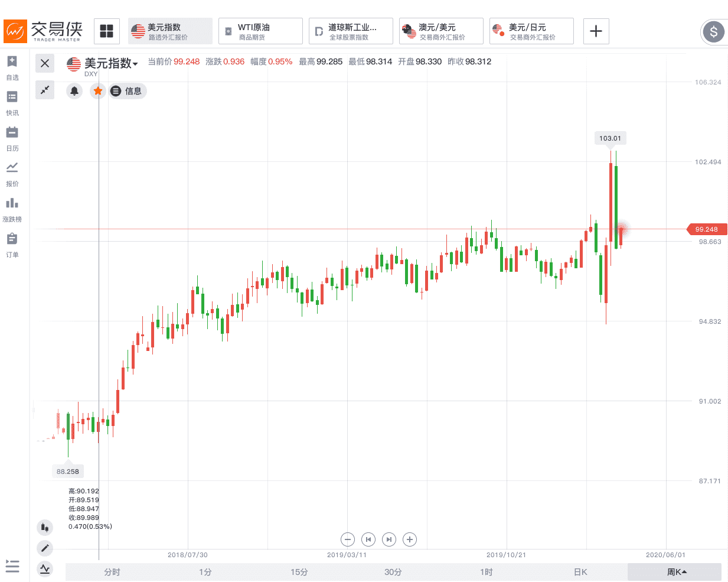Switch to the 澳元/美元 tab

point(441,31)
